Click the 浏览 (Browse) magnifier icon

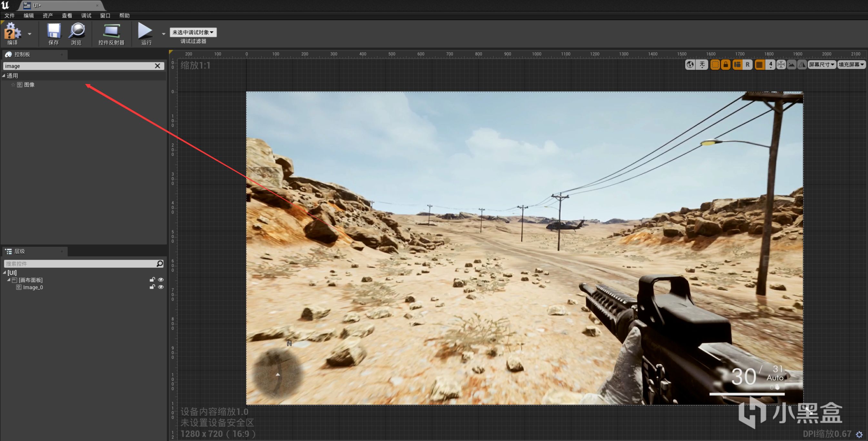point(76,34)
